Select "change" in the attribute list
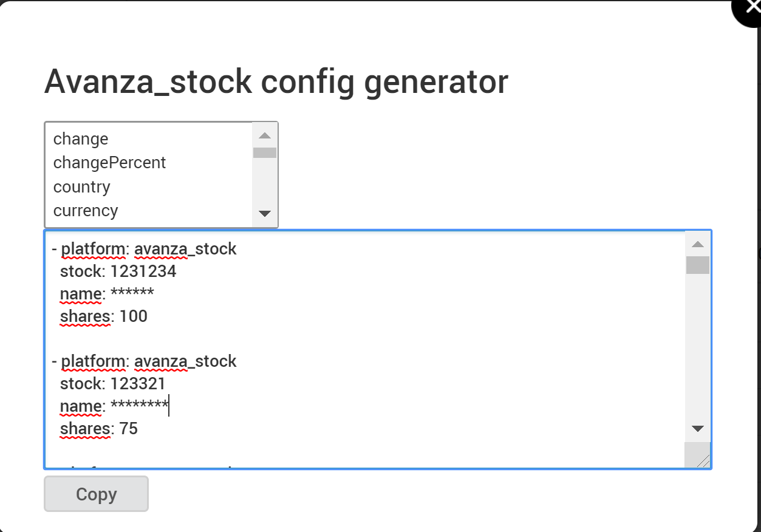 click(80, 138)
